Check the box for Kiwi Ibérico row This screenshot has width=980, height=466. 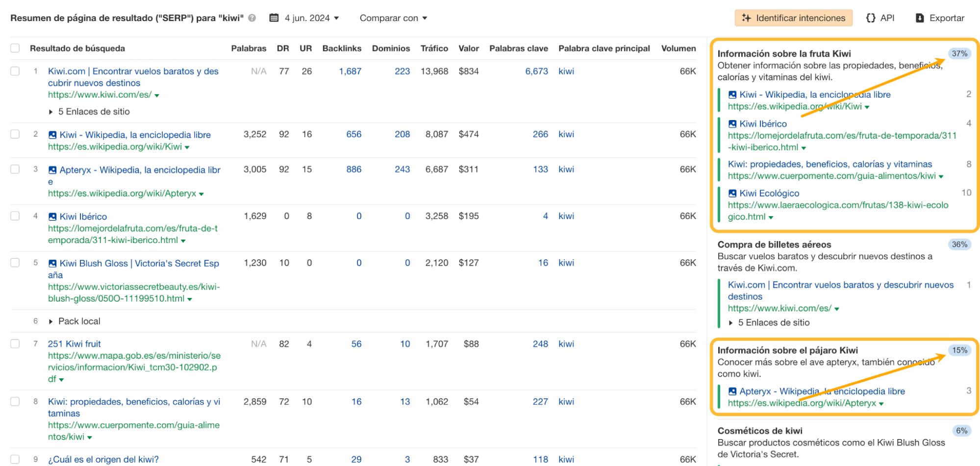pos(15,216)
